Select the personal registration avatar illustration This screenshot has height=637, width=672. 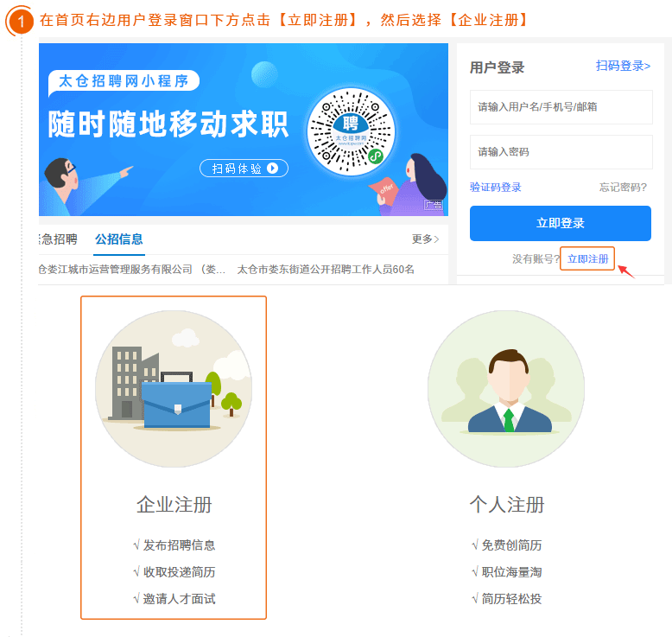pos(506,389)
